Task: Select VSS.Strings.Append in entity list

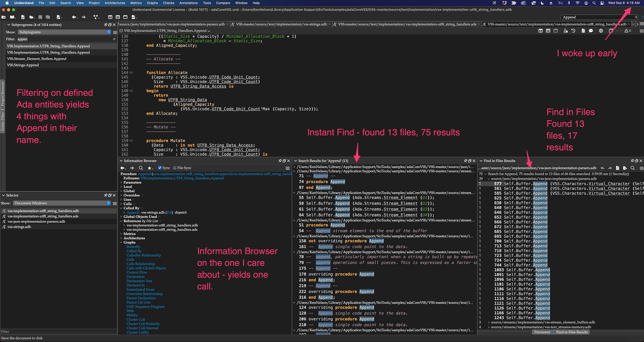Action: tap(61, 65)
